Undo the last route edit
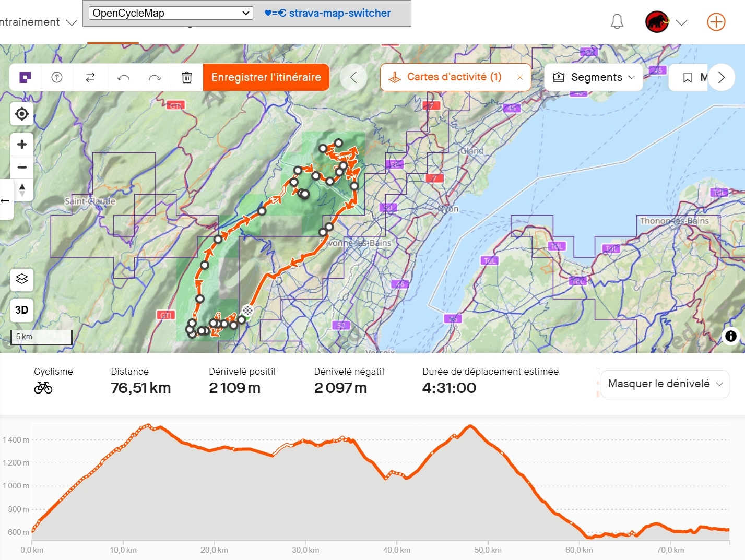The width and height of the screenshot is (745, 560). click(x=124, y=78)
